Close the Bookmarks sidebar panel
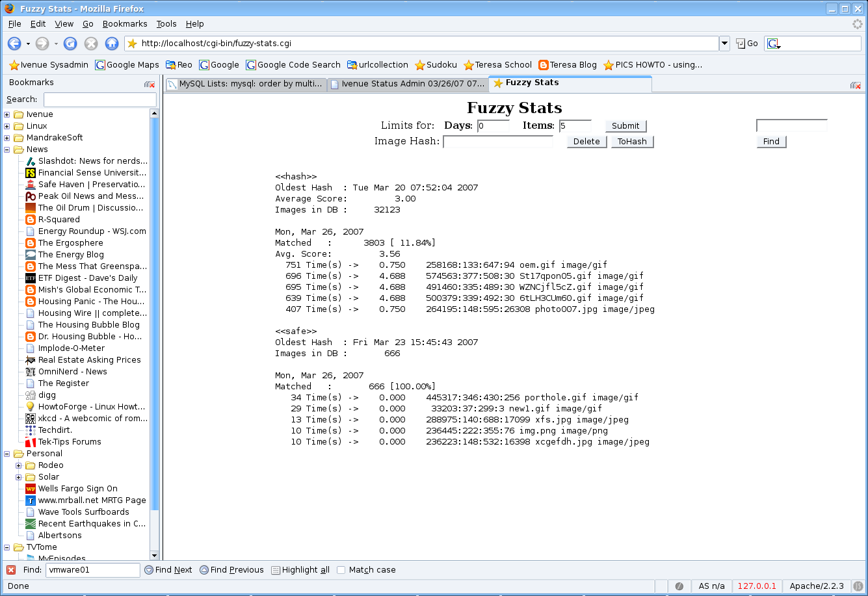 [150, 84]
